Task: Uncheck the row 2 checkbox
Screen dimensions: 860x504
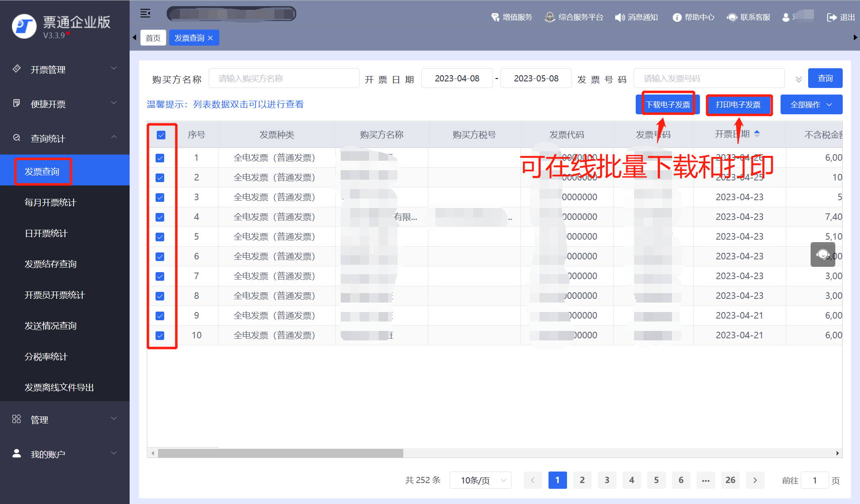Action: click(x=160, y=178)
